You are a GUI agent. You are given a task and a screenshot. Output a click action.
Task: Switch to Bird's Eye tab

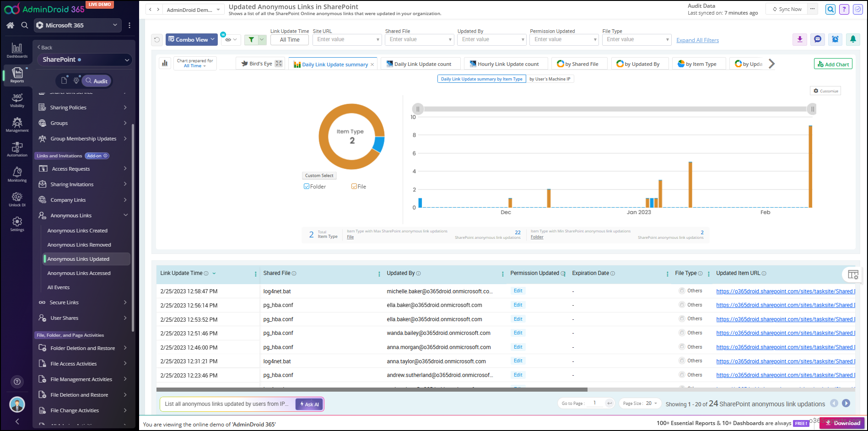261,64
